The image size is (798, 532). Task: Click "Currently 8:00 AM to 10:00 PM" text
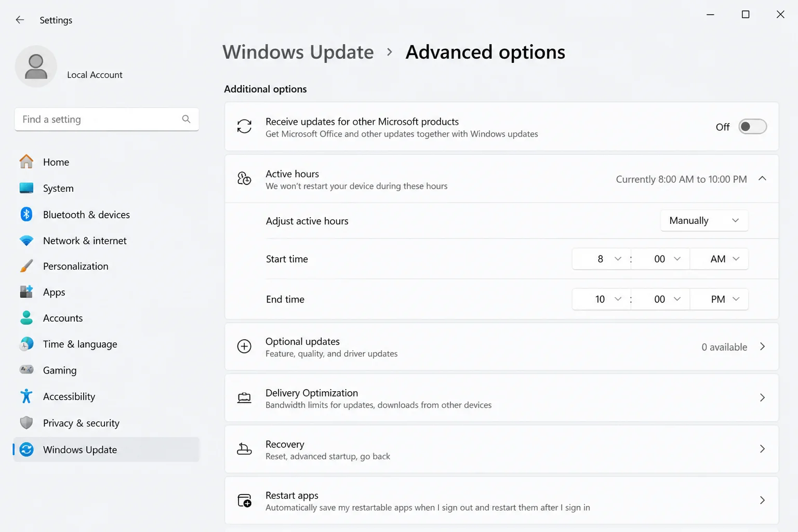click(681, 179)
